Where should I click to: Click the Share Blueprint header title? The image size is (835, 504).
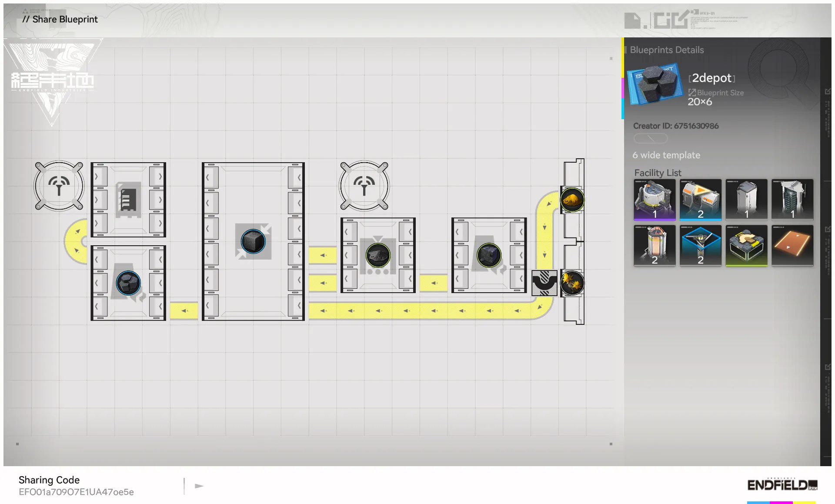(60, 19)
